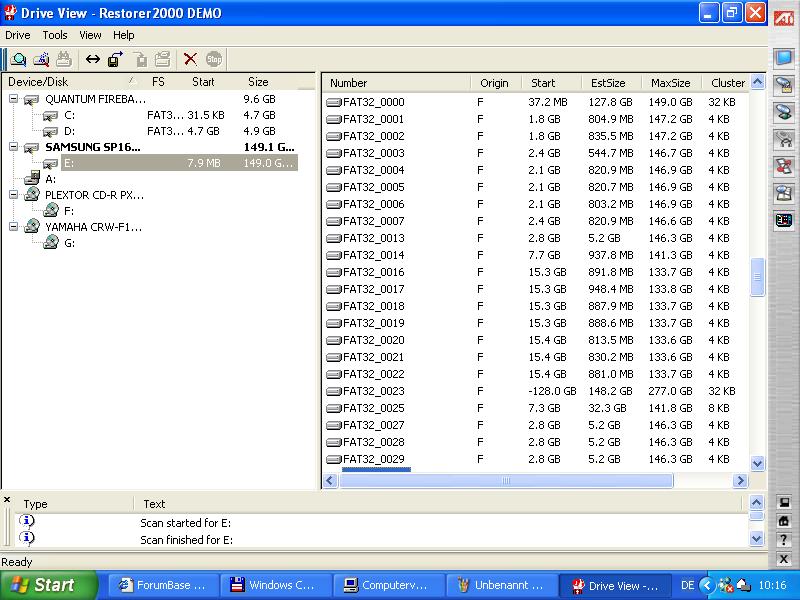Click the red-and-white icon in the side bar
Image resolution: width=800 pixels, height=600 pixels.
coord(783,166)
